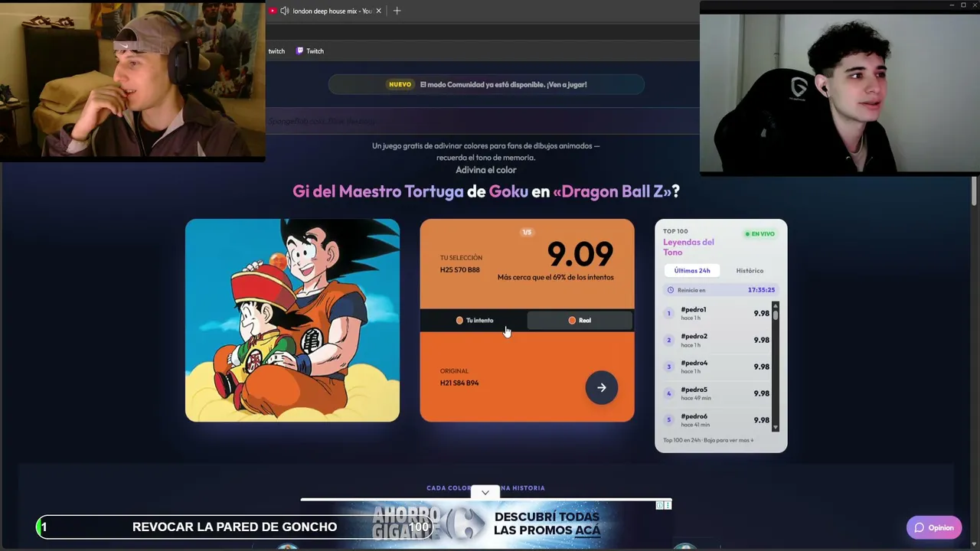Open the #pedro6 leaderboard entry
Viewport: 980px width, 551px height.
pyautogui.click(x=717, y=420)
